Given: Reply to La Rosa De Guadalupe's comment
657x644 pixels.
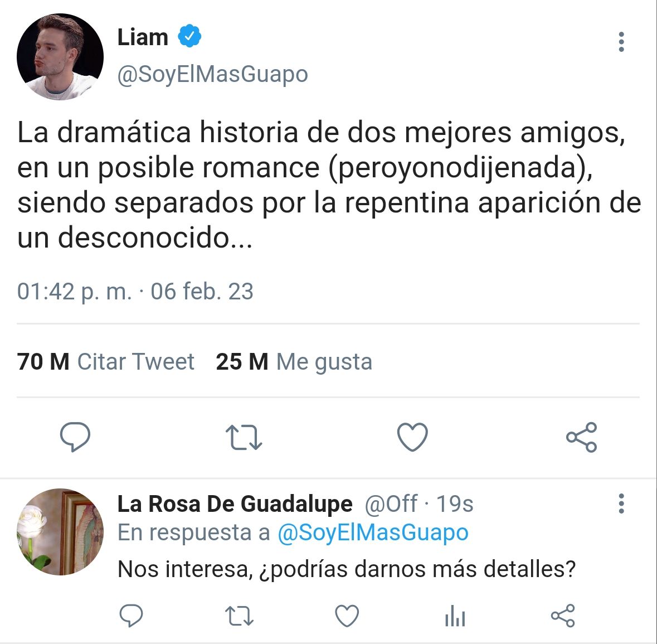Looking at the screenshot, I should pyautogui.click(x=131, y=616).
